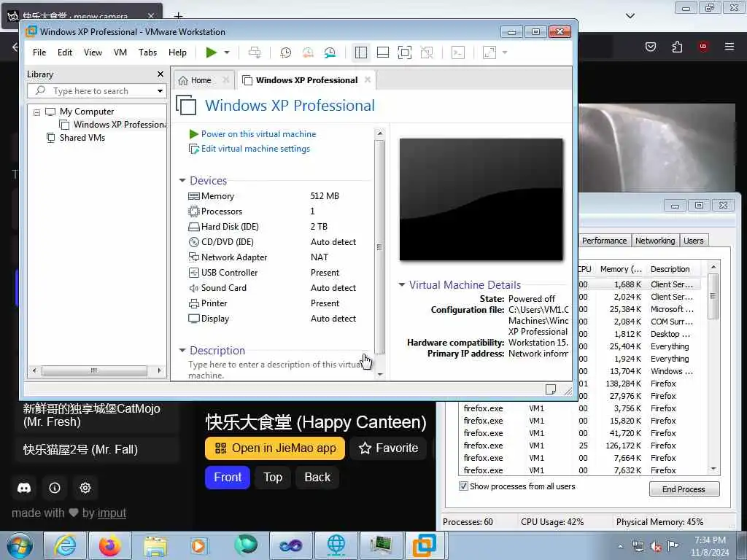Click the message log icon in status bar

tap(550, 389)
